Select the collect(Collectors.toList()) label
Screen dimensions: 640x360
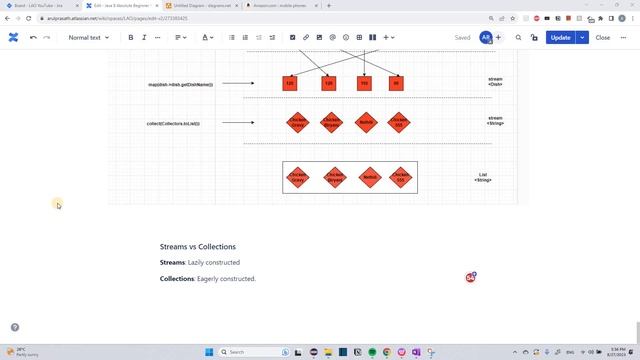173,124
